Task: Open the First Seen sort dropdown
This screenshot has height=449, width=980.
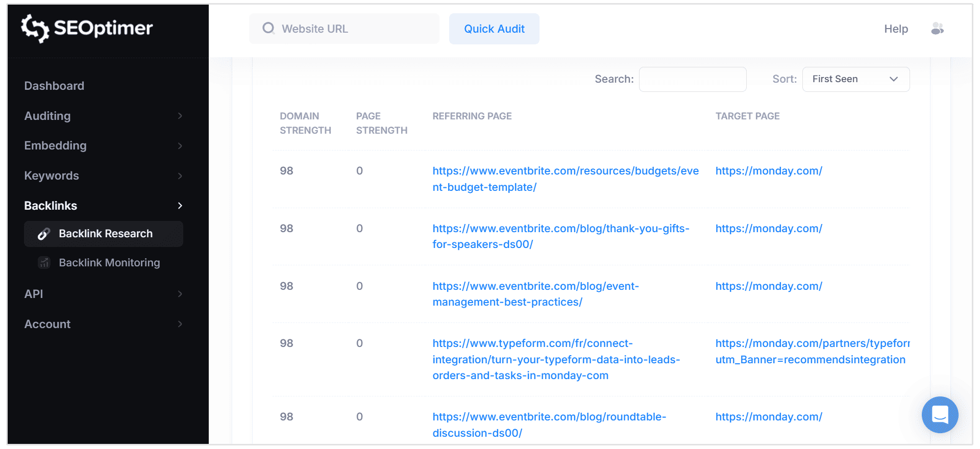Action: [x=855, y=79]
